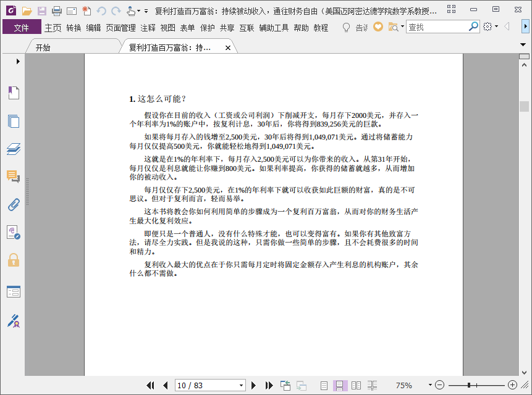The height and width of the screenshot is (395, 532).
Task: Open the page number dropdown
Action: 241,385
